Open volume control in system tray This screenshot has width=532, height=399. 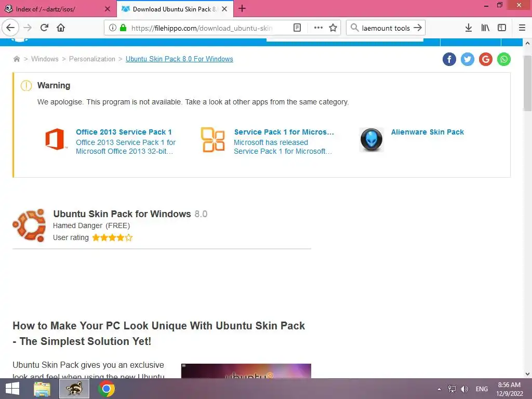pyautogui.click(x=464, y=389)
